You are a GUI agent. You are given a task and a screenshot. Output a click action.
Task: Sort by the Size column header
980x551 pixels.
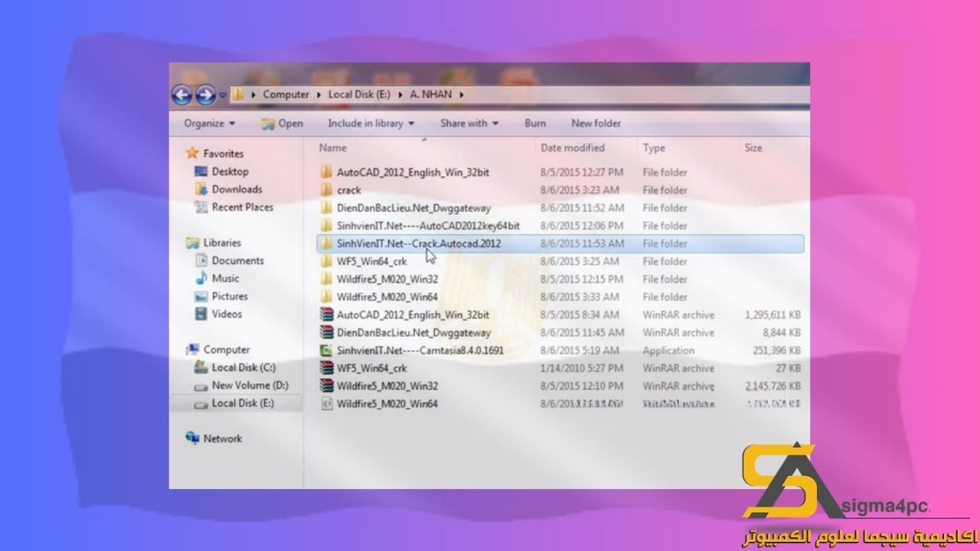[x=753, y=148]
